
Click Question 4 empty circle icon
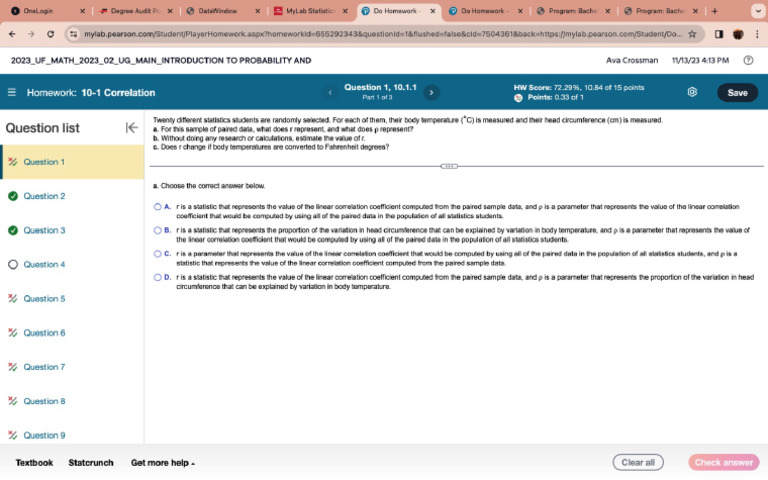point(13,264)
